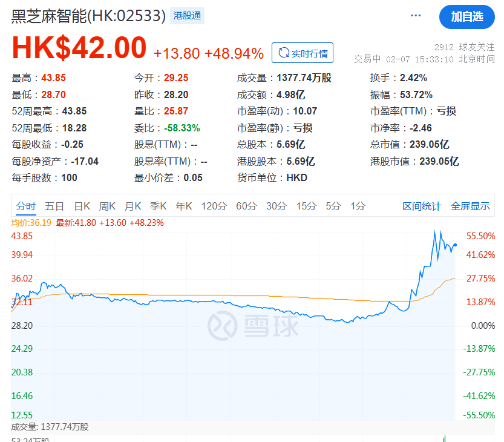
Task: Open the 年K yearly chart tab
Action: tap(183, 206)
